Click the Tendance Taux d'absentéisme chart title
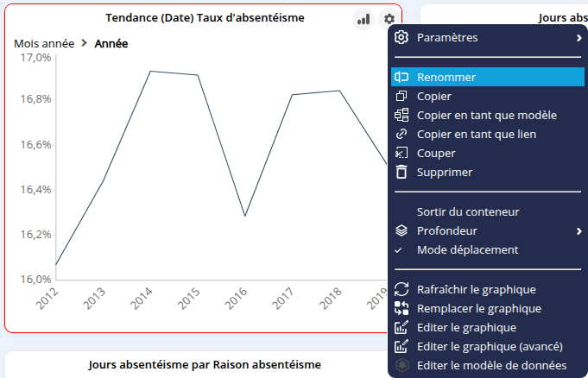This screenshot has height=378, width=588. click(x=205, y=18)
